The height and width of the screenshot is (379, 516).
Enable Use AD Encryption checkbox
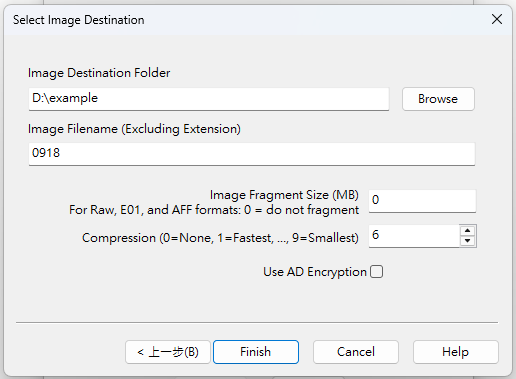(x=377, y=272)
